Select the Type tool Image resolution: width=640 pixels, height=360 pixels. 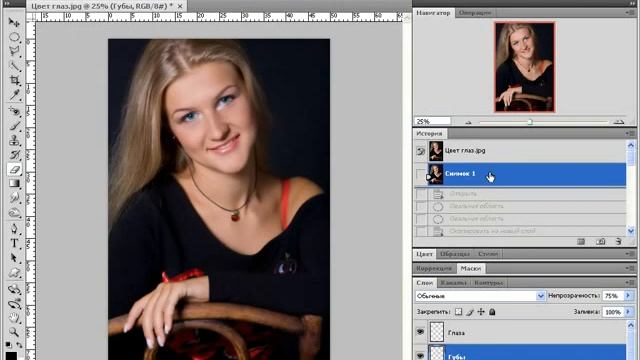[14, 243]
